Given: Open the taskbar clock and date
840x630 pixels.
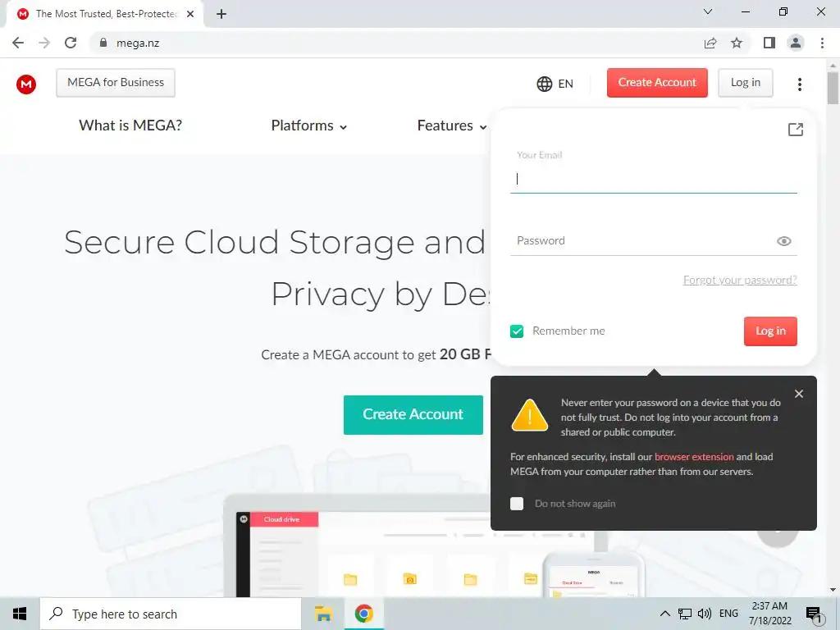Looking at the screenshot, I should (x=769, y=614).
